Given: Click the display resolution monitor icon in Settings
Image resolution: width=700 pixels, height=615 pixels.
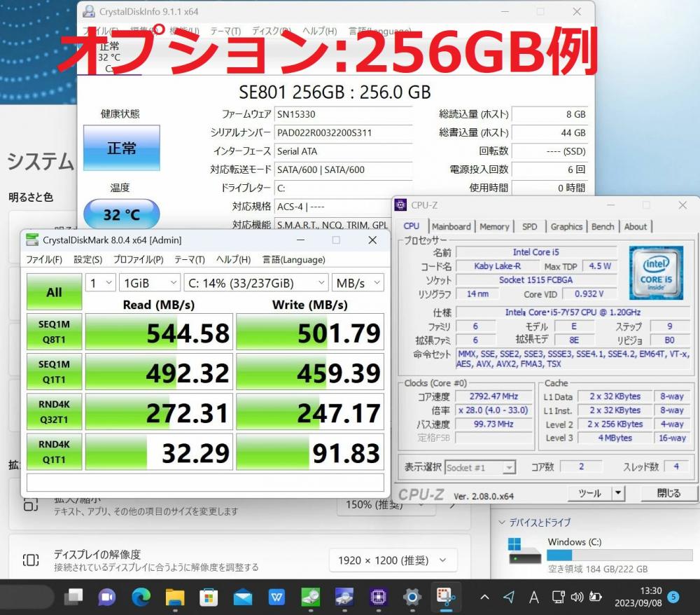Looking at the screenshot, I should tap(31, 560).
